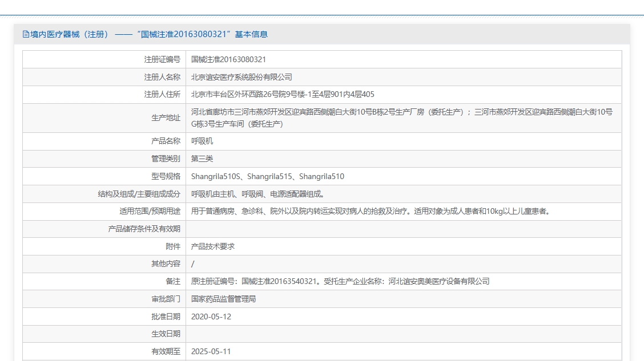Viewport: 644px width, 361px height.
Task: Select the value 国械注准20163080321 in the table
Action: pyautogui.click(x=228, y=59)
